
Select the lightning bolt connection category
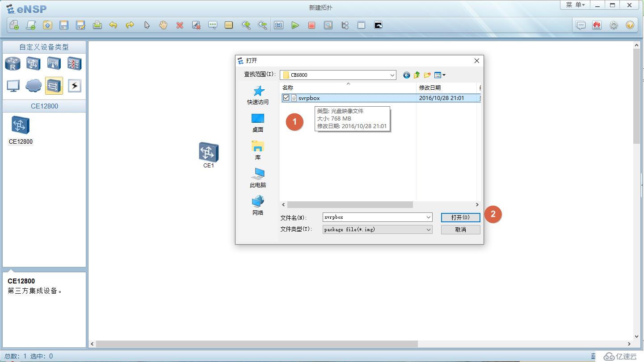(75, 86)
